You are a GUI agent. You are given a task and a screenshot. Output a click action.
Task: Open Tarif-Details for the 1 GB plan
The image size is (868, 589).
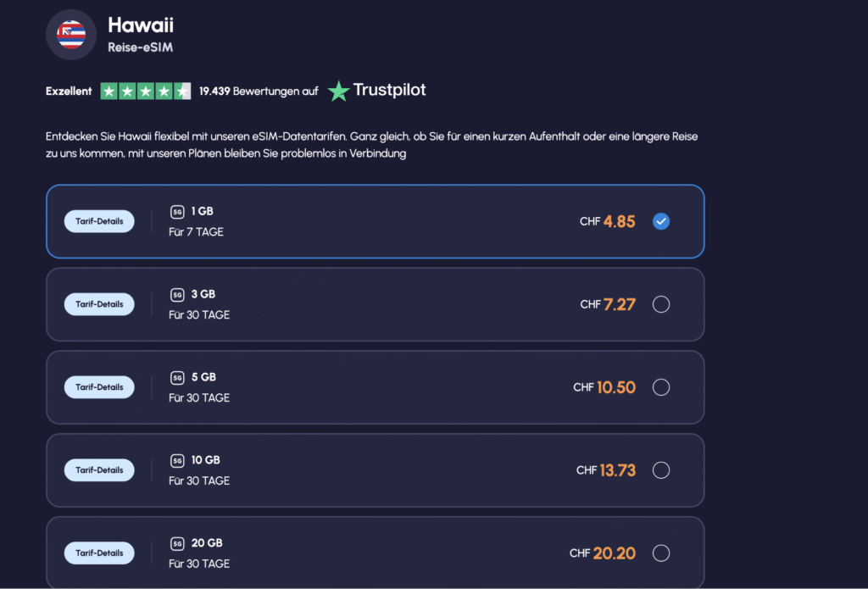coord(99,221)
